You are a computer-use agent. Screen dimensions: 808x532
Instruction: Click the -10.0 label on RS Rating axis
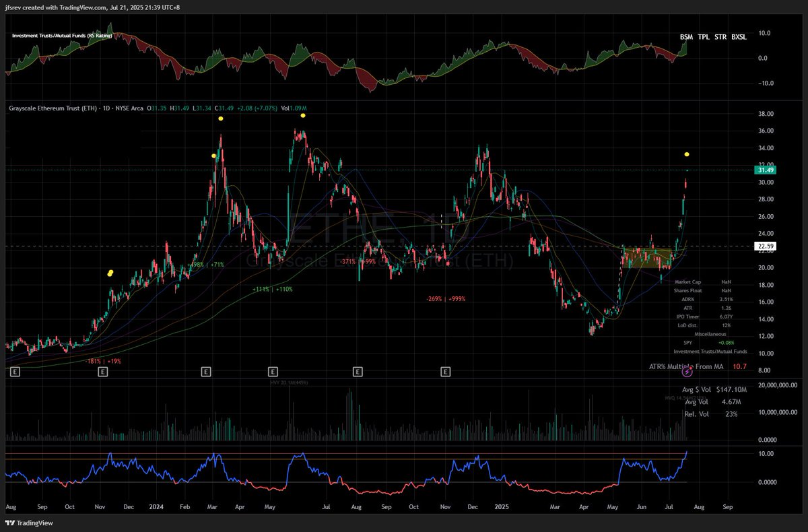tap(765, 84)
